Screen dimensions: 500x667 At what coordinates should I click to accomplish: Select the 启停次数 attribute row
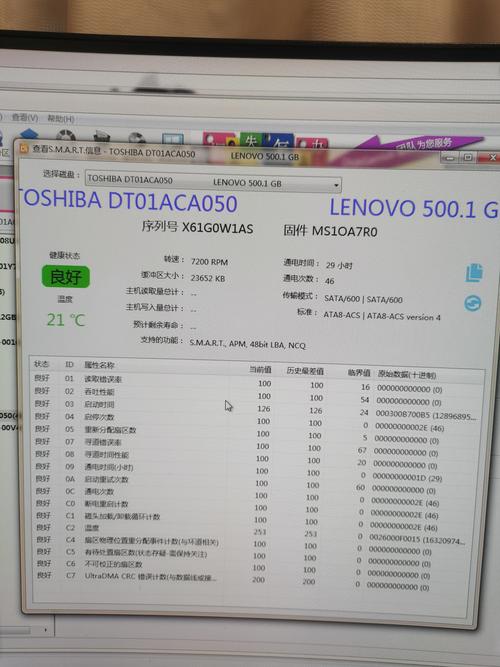(x=257, y=421)
